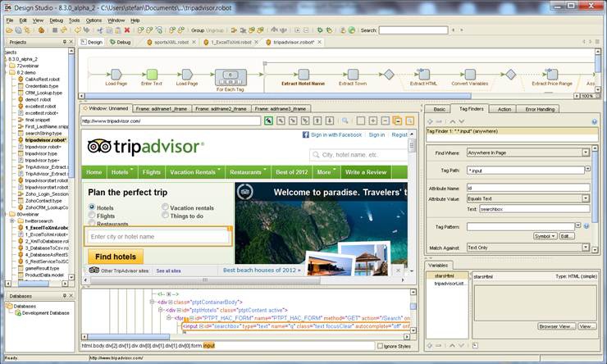Click the up arrow icon in browser toolbar
Screen dimensions: 607x364
click(x=317, y=121)
